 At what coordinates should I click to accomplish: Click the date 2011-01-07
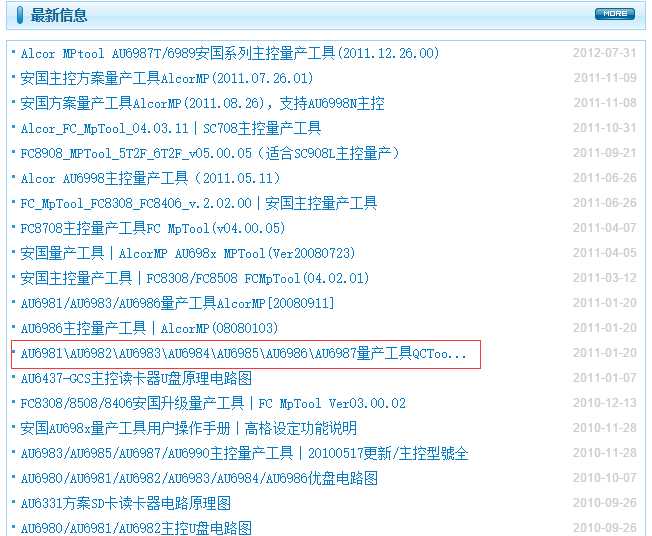click(x=605, y=378)
